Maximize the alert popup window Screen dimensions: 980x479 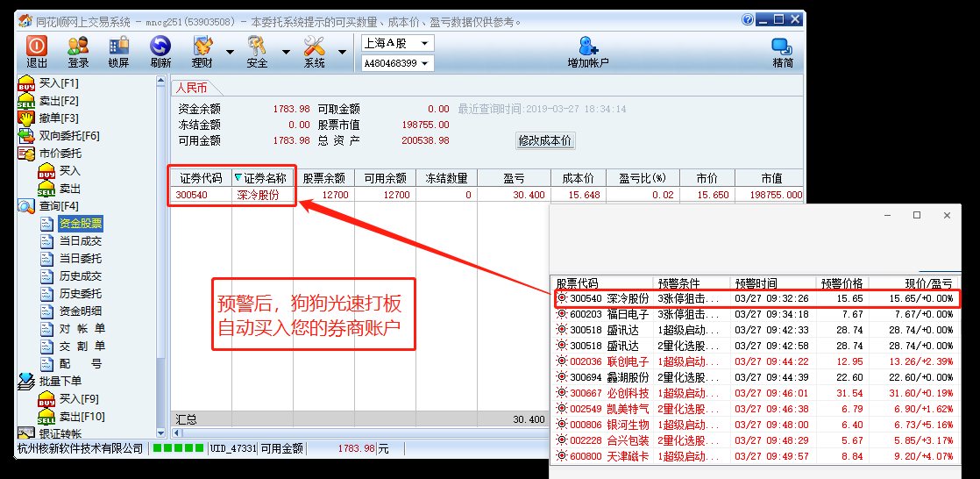point(917,215)
